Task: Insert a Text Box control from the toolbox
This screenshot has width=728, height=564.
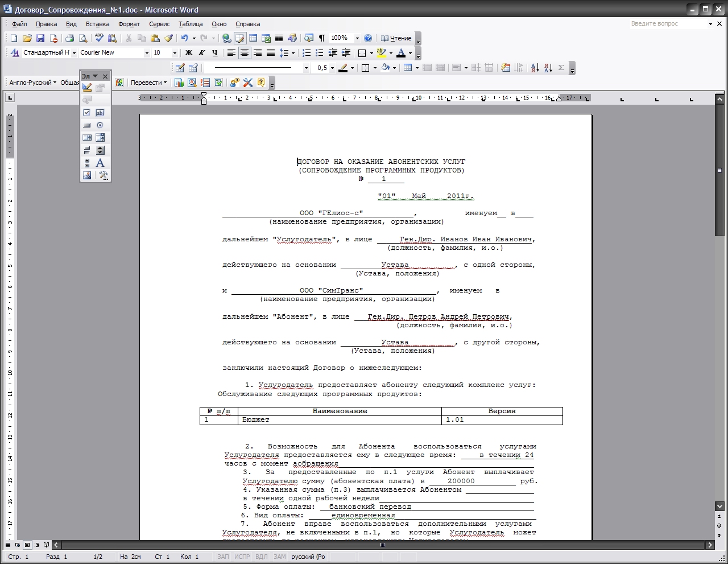Action: (x=100, y=113)
